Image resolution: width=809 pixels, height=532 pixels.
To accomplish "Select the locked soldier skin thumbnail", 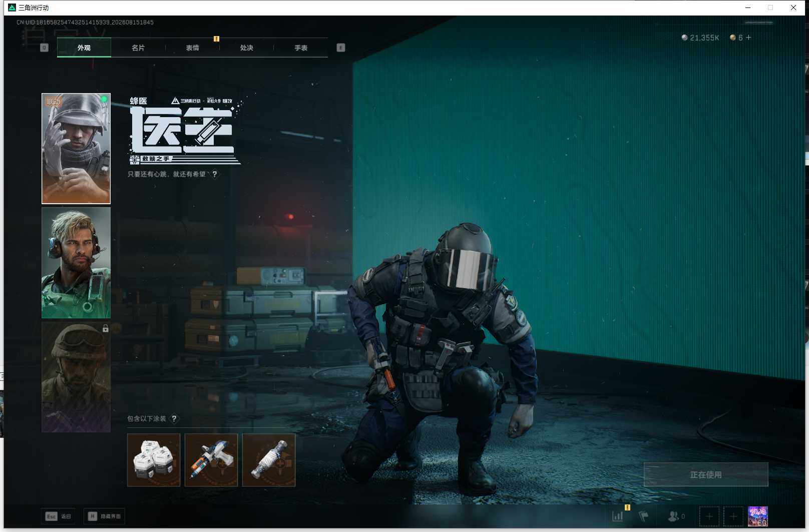I will coord(76,377).
